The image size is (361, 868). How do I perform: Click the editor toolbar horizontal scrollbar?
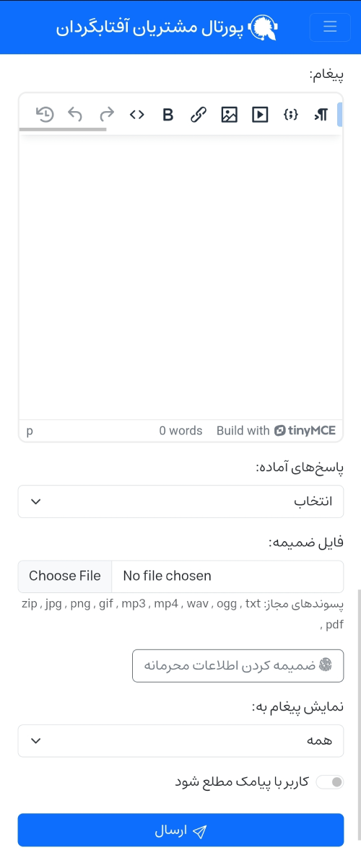tap(63, 130)
